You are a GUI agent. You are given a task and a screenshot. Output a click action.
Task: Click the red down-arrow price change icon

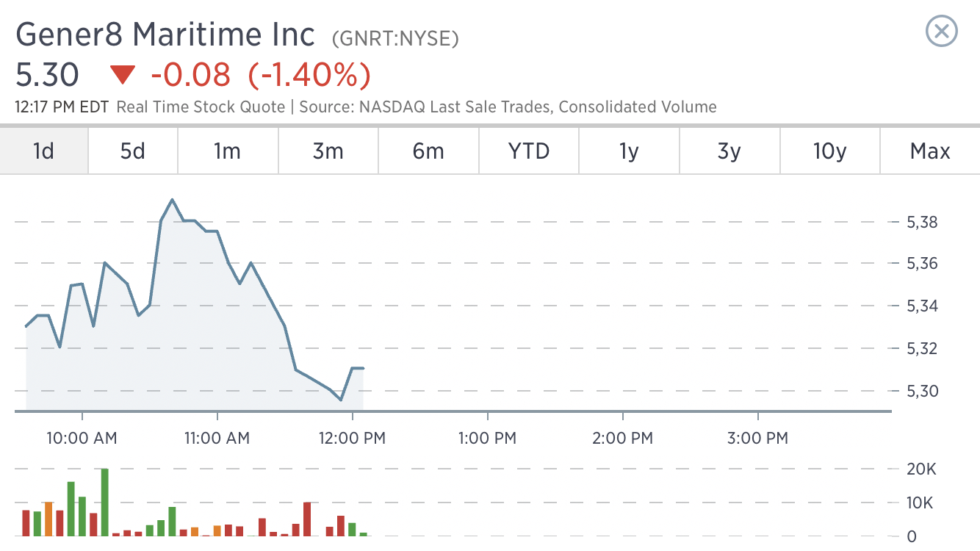(123, 75)
